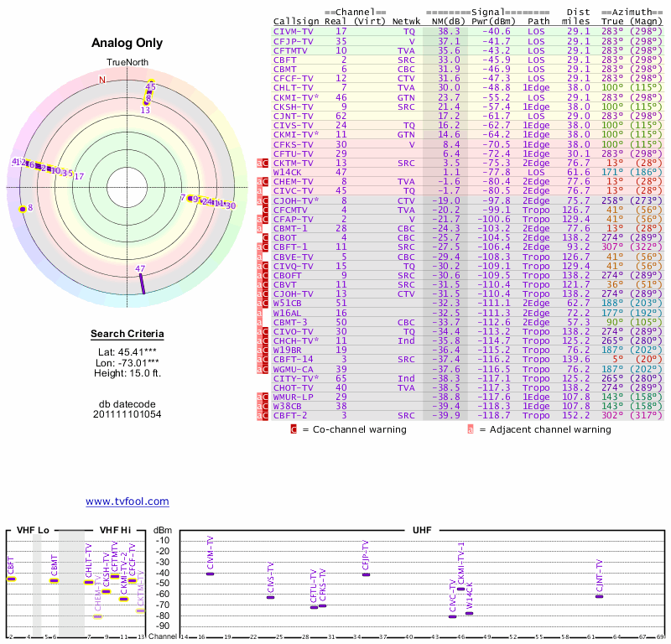This screenshot has height=644, width=671.
Task: Click the adjacent channel icon beside CKTM-TV
Action: [258, 163]
